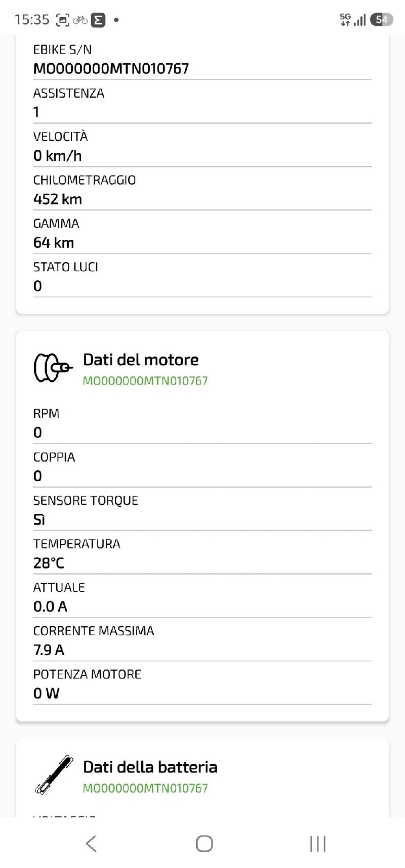Tap the screenshot notification icon in status bar
Viewport: 405px width, 868px height.
(x=62, y=20)
